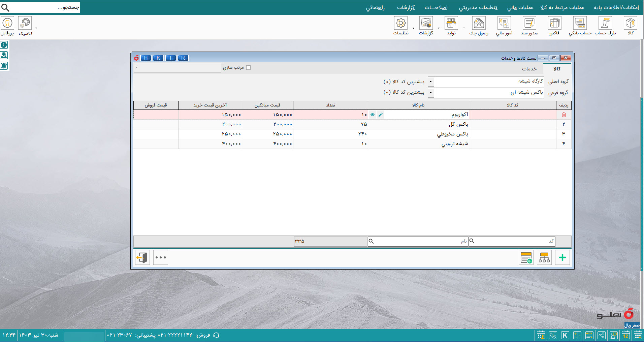Viewport: 644px width, 342px height.
Task: Open the grid keypad icon at status bar end
Action: click(x=638, y=335)
